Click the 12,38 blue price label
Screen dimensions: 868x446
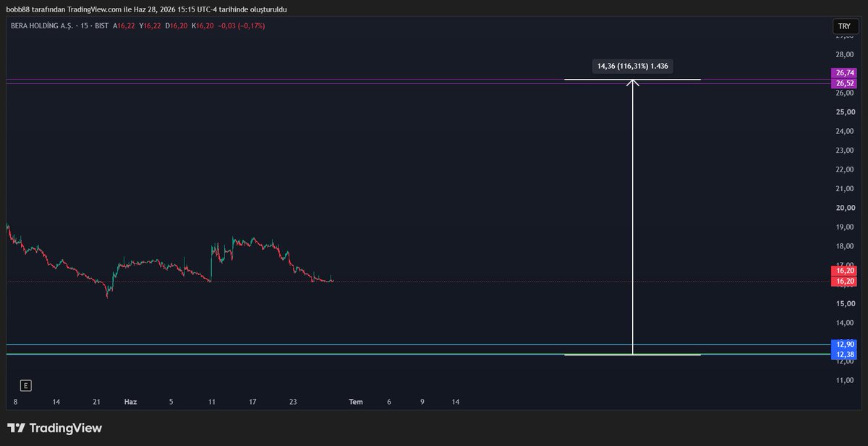pos(844,354)
